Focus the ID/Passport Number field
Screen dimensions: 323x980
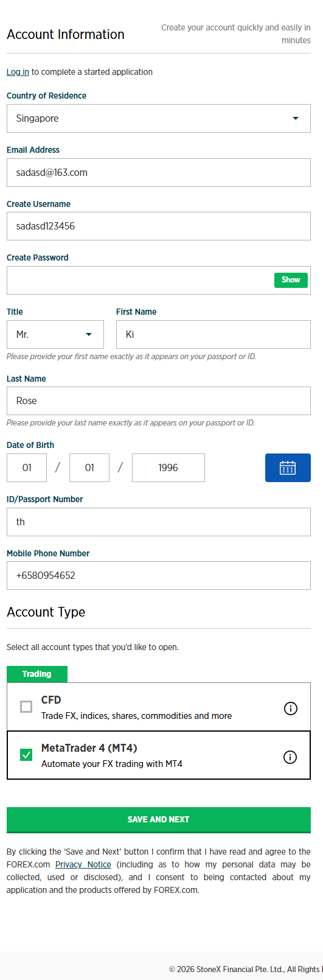point(159,522)
